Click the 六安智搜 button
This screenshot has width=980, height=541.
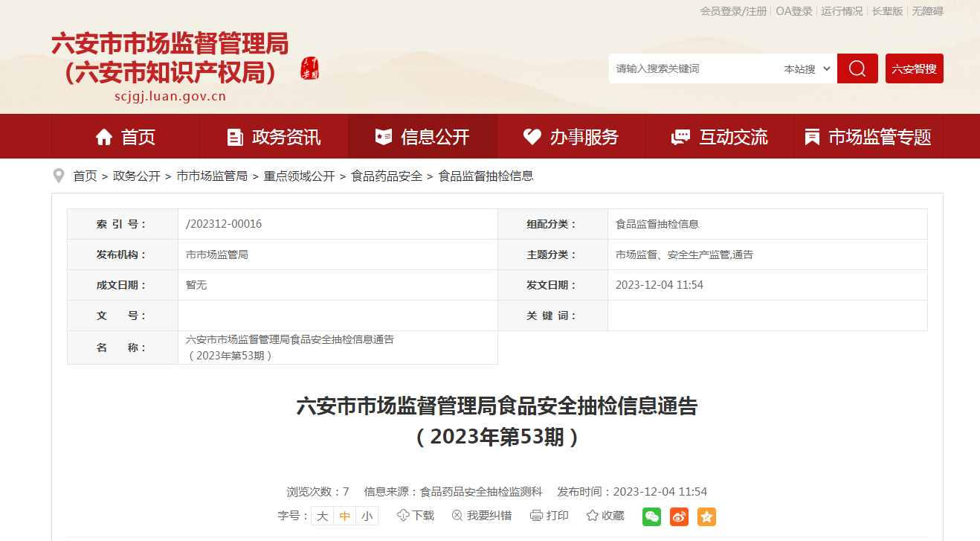point(914,68)
